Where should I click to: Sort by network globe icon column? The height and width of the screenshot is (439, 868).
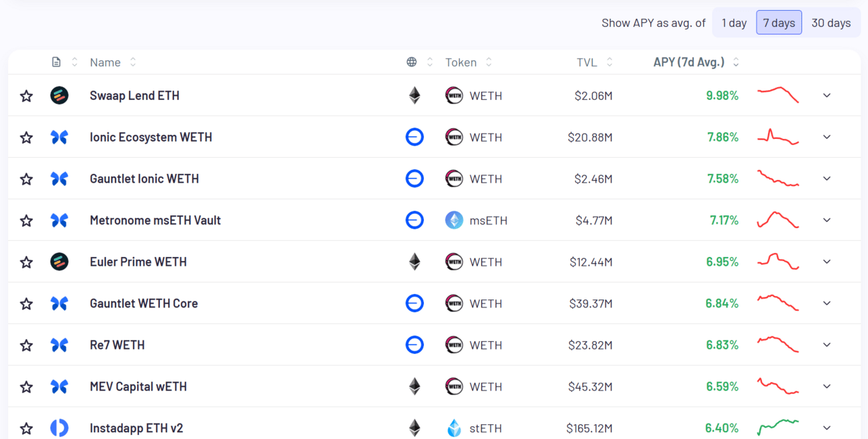coord(420,62)
